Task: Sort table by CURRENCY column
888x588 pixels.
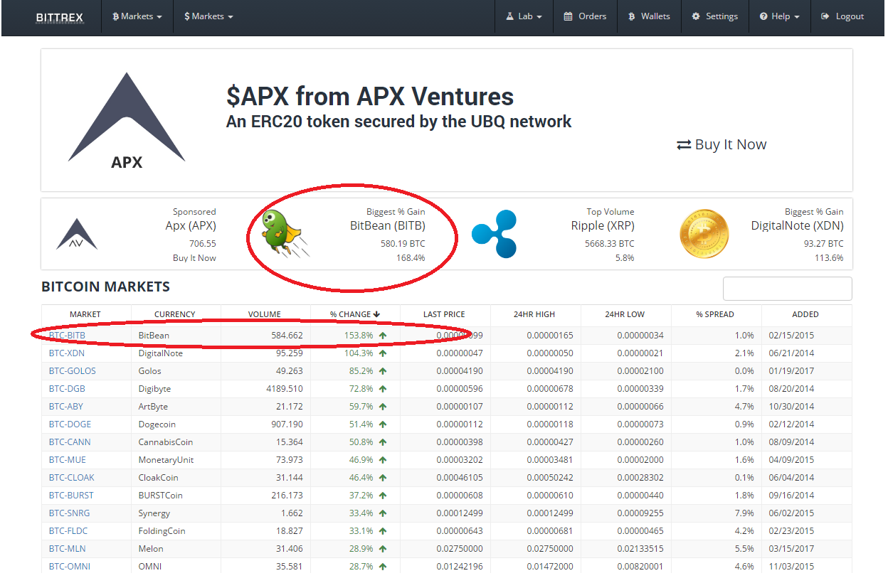Action: click(x=175, y=314)
